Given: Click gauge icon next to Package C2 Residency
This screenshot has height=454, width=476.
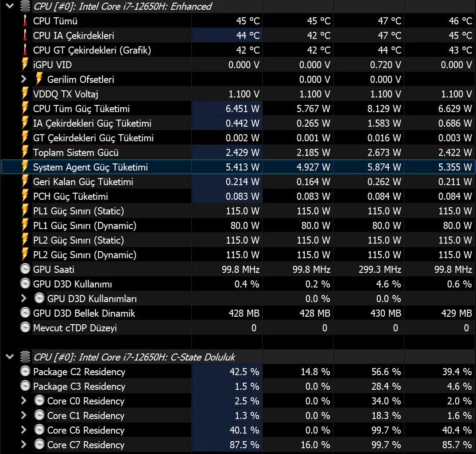Looking at the screenshot, I should pyautogui.click(x=25, y=372).
